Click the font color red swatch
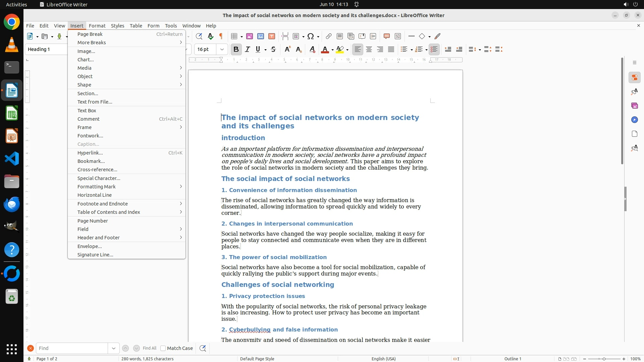This screenshot has height=362, width=644. [325, 49]
